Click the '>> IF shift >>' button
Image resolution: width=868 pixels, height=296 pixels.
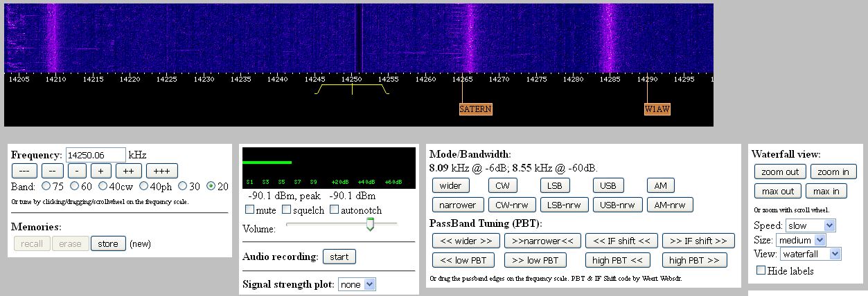[x=698, y=241]
